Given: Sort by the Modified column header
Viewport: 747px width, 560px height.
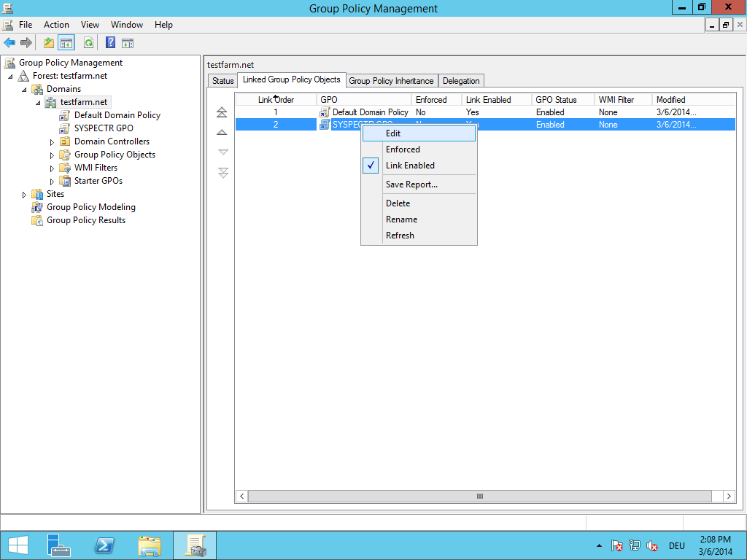Looking at the screenshot, I should pos(694,99).
